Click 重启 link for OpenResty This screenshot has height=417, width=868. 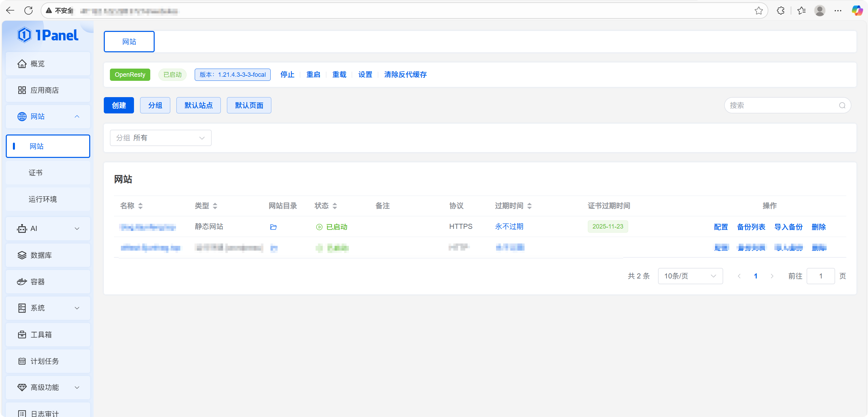point(313,75)
